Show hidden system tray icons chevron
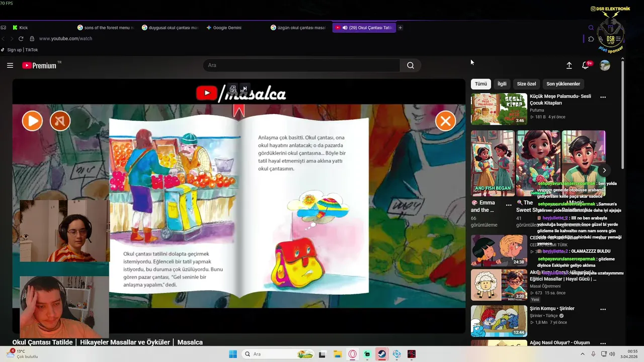The height and width of the screenshot is (362, 644). tap(583, 354)
